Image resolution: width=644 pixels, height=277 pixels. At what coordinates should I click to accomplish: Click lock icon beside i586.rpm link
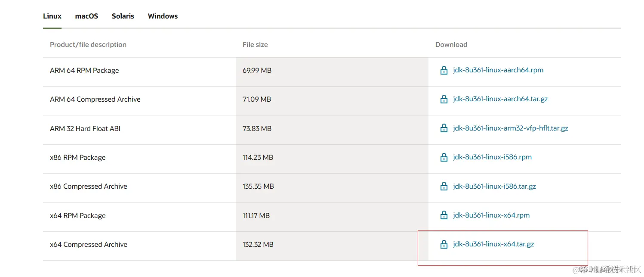tap(444, 157)
